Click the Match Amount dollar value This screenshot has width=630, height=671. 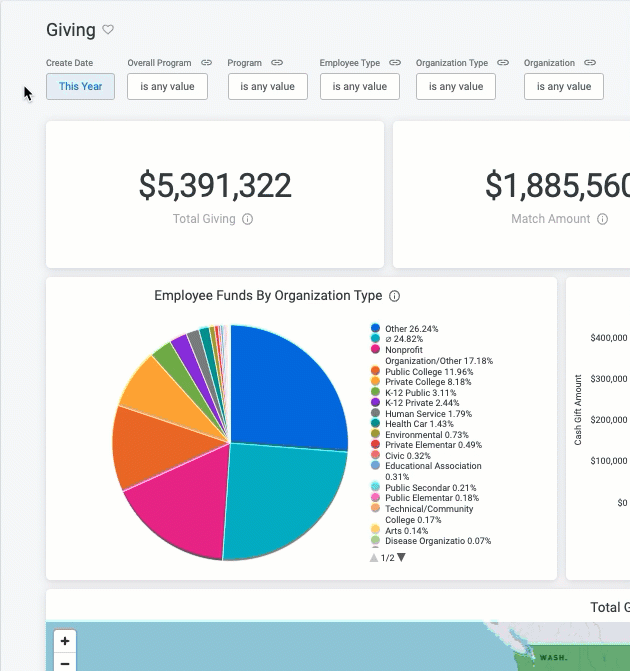557,186
